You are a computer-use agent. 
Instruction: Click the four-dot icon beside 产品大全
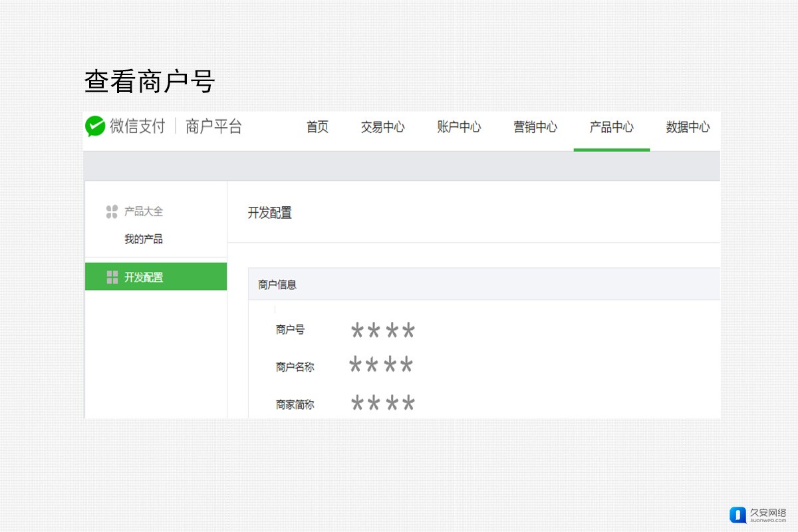click(112, 211)
